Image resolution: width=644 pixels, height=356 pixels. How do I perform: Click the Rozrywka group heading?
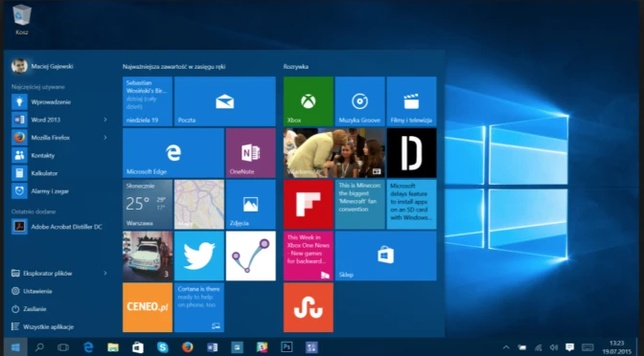click(296, 66)
